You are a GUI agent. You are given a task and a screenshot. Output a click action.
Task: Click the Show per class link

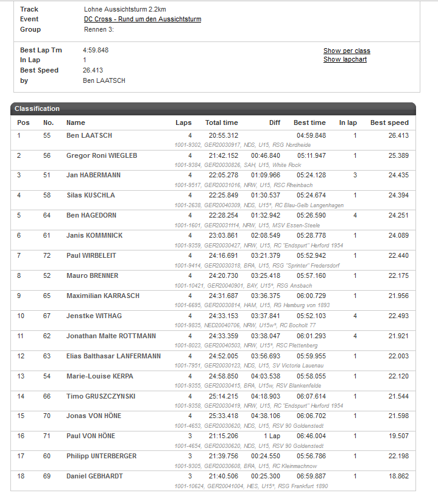(347, 51)
